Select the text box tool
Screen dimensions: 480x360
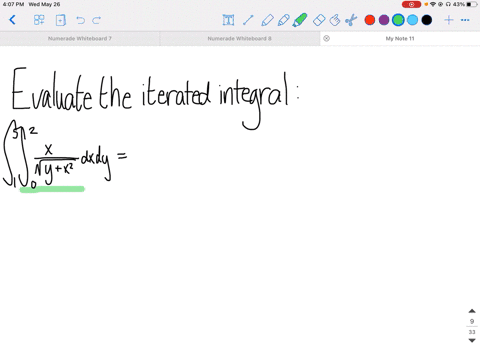(x=228, y=20)
